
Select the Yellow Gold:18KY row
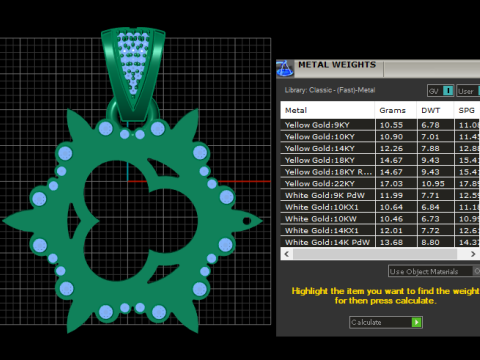(380, 160)
